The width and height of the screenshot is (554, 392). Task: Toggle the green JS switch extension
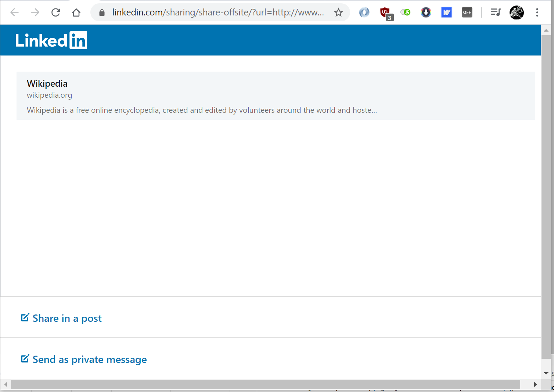[405, 12]
